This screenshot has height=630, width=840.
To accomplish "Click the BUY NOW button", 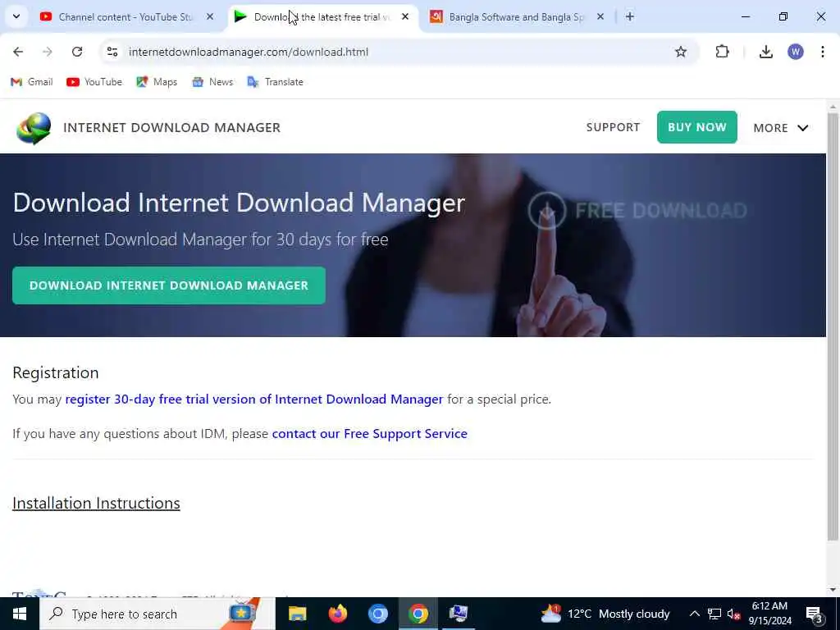I will point(697,127).
